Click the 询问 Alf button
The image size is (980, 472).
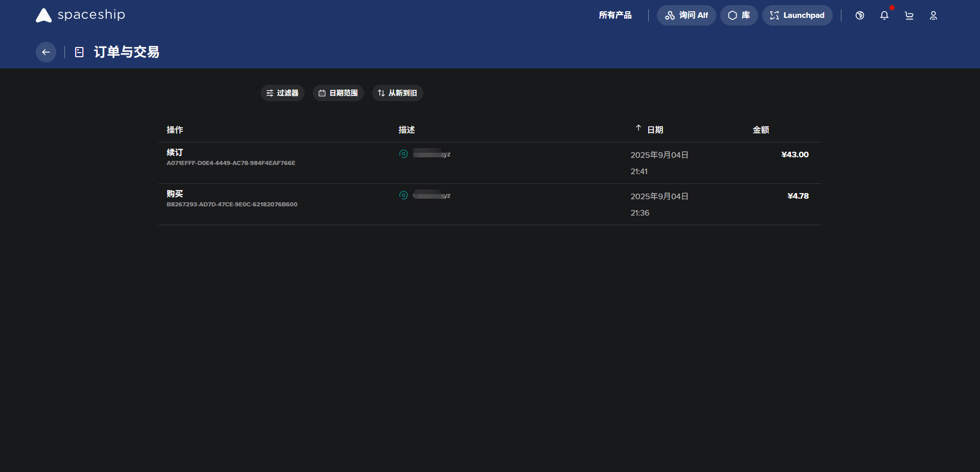686,15
